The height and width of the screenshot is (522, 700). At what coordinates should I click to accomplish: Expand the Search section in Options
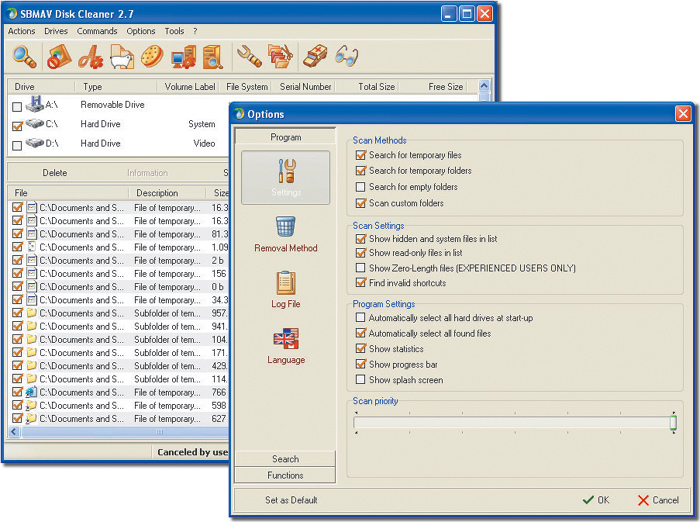click(x=285, y=459)
